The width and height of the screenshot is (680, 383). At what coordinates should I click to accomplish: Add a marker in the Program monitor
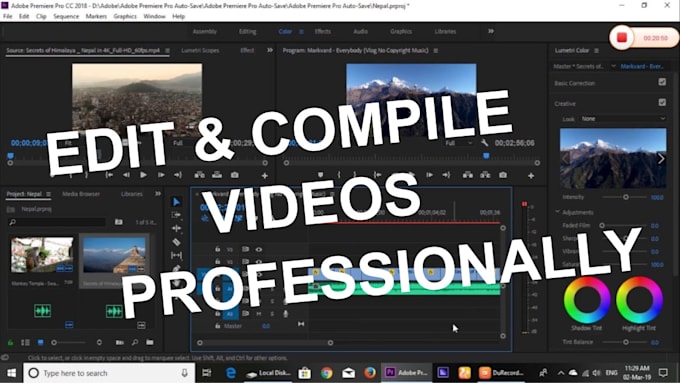pyautogui.click(x=320, y=175)
